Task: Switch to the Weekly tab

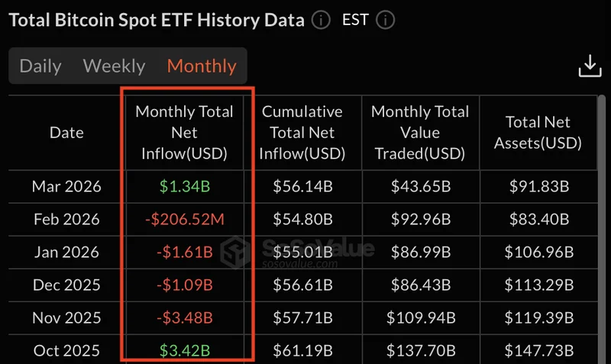Action: point(114,66)
